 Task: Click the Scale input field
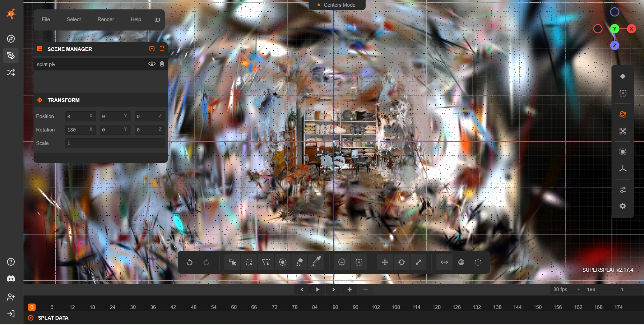[115, 143]
